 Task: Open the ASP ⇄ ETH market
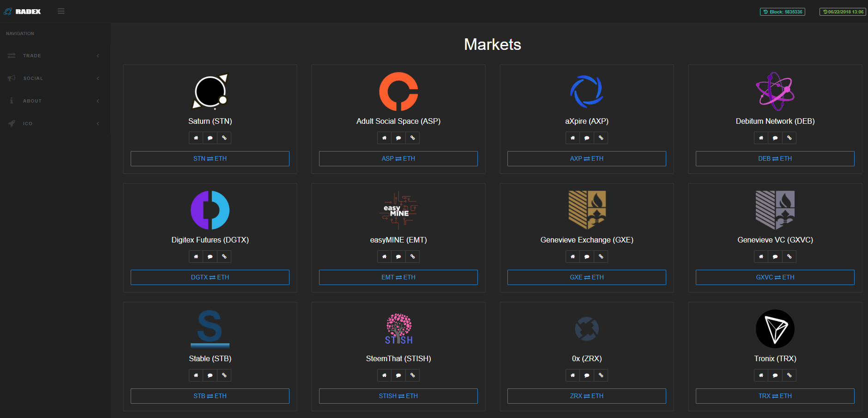click(398, 158)
